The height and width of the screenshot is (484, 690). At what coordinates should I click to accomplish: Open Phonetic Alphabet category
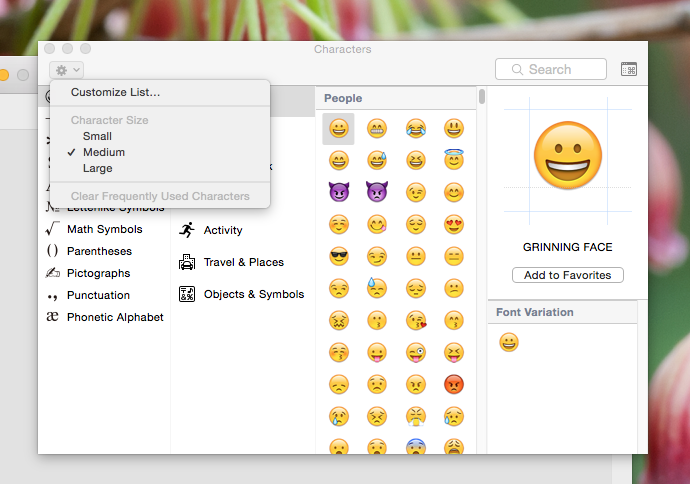[x=105, y=317]
